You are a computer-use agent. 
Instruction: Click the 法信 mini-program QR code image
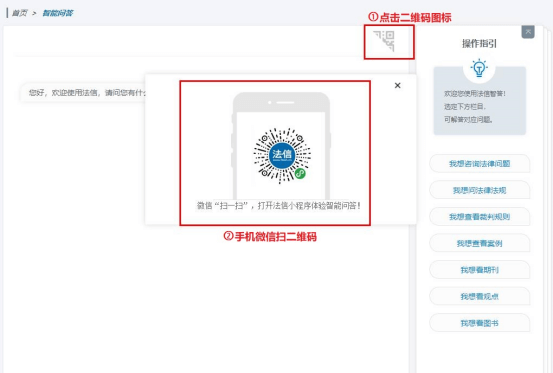point(282,156)
